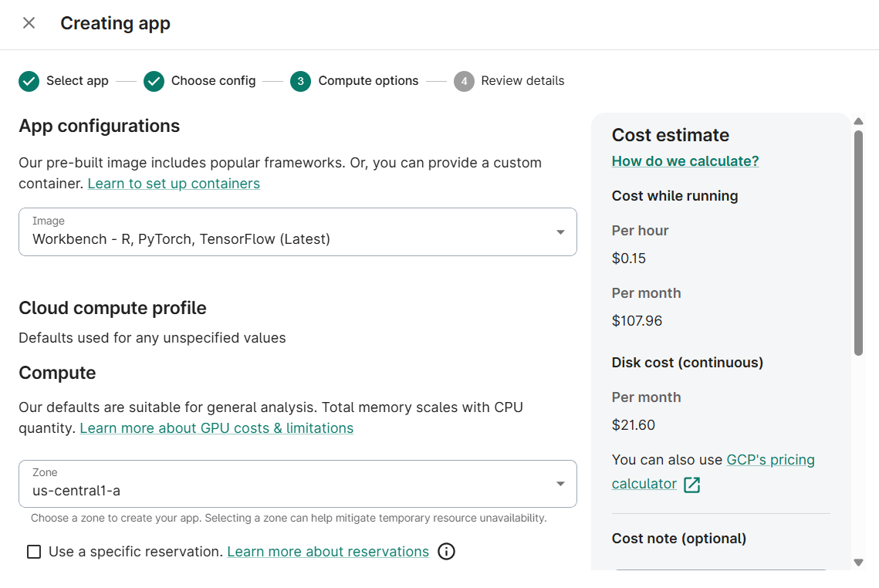Open Learn to set up containers link
The width and height of the screenshot is (879, 588).
tap(174, 184)
